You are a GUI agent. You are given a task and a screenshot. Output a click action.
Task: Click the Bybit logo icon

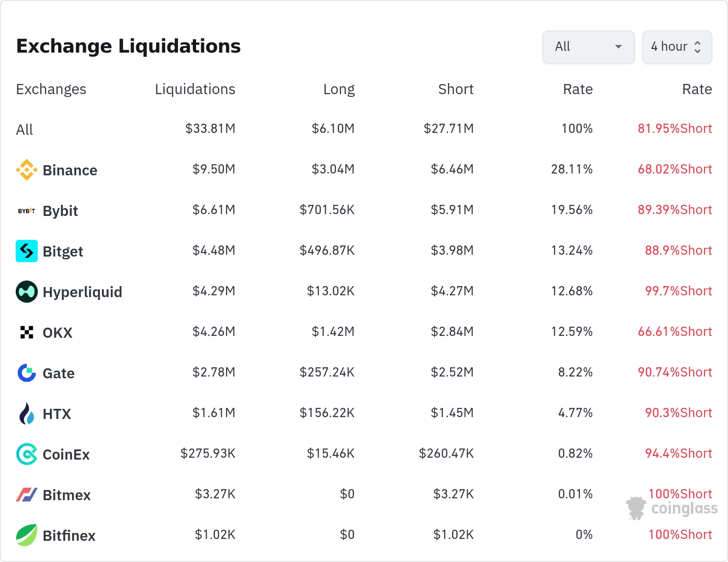pos(27,211)
